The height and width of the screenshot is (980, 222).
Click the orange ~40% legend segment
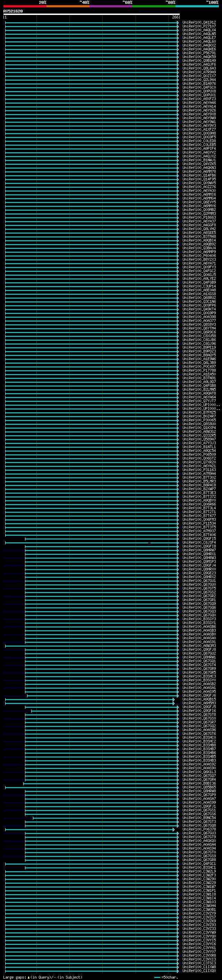68,6
